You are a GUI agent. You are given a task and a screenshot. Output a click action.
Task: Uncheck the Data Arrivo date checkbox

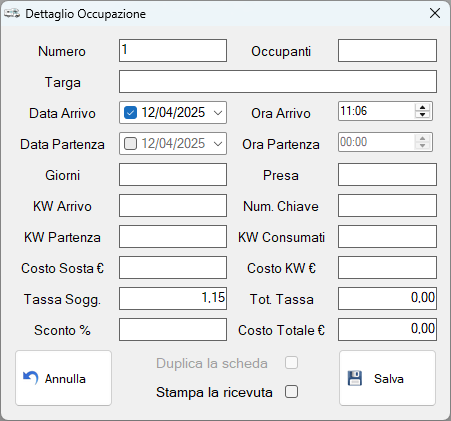point(130,113)
